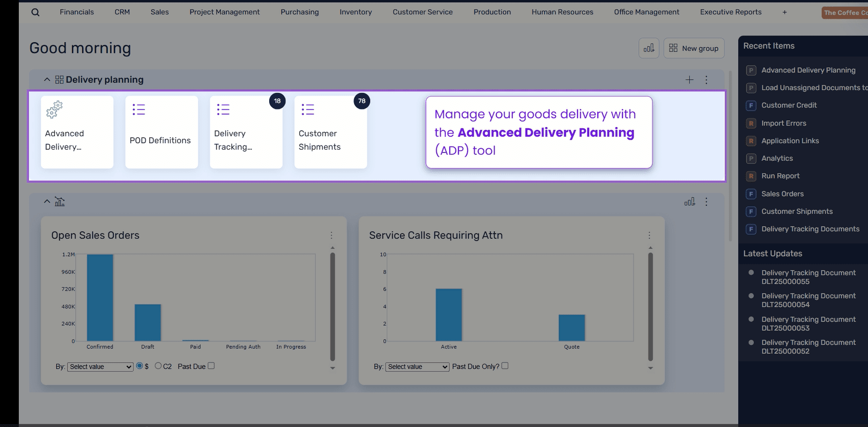This screenshot has width=868, height=427.
Task: Open Service Calls By select dropdown
Action: pyautogui.click(x=417, y=367)
